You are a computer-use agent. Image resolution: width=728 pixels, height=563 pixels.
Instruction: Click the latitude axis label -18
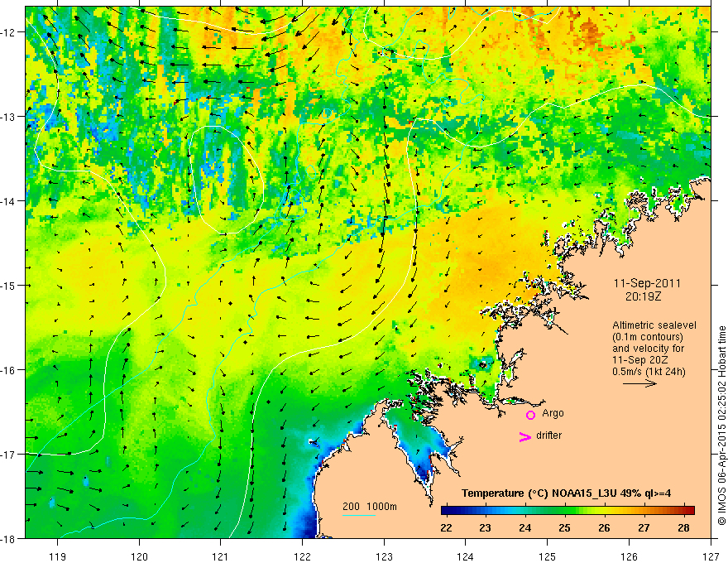click(x=9, y=538)
